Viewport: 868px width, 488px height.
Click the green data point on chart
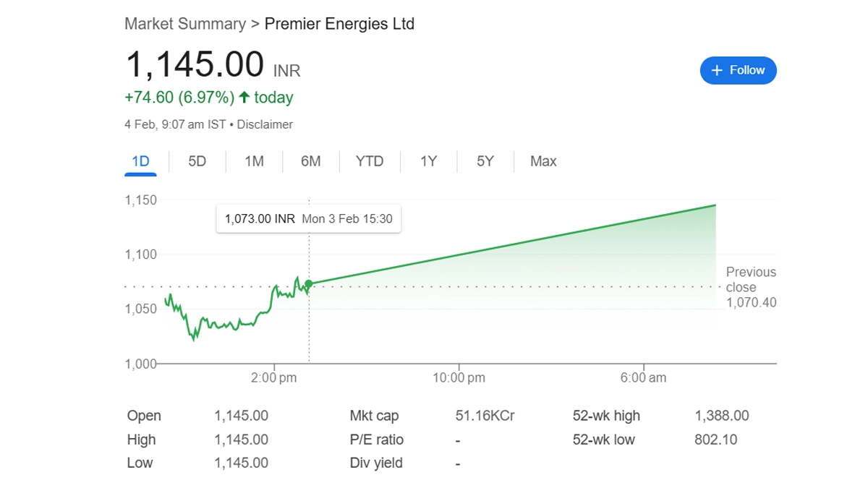[x=309, y=284]
